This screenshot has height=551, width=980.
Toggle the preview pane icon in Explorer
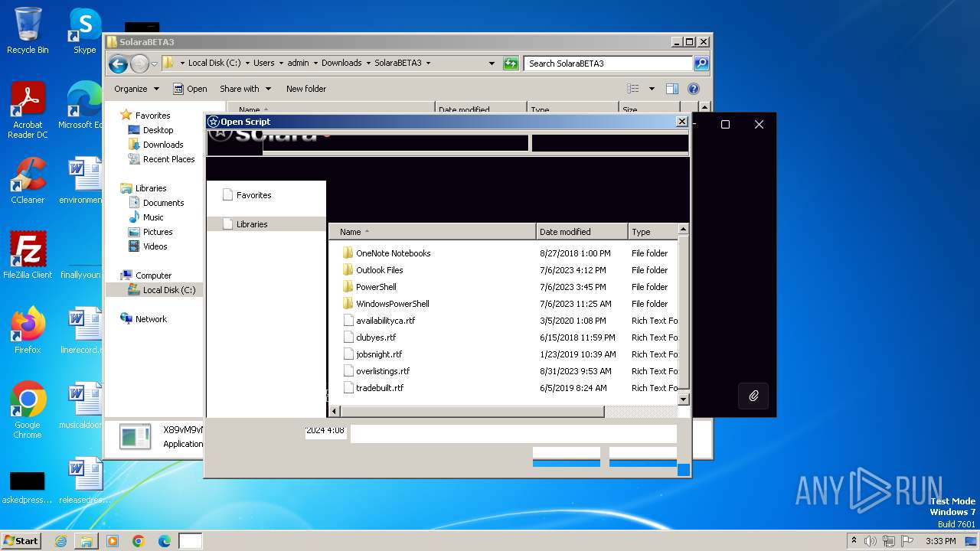(x=671, y=89)
